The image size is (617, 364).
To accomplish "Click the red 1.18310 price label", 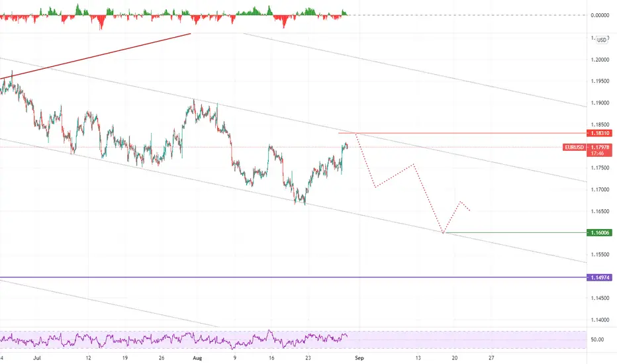I will coord(599,133).
